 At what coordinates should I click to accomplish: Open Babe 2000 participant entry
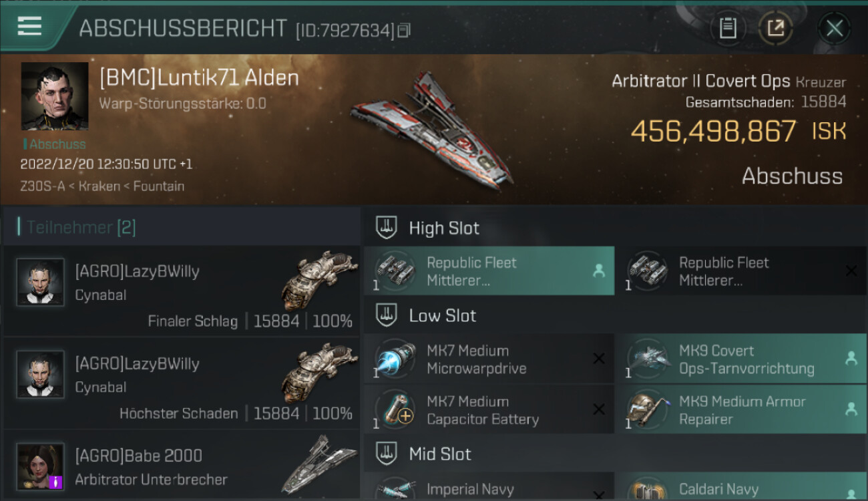pyautogui.click(x=182, y=466)
